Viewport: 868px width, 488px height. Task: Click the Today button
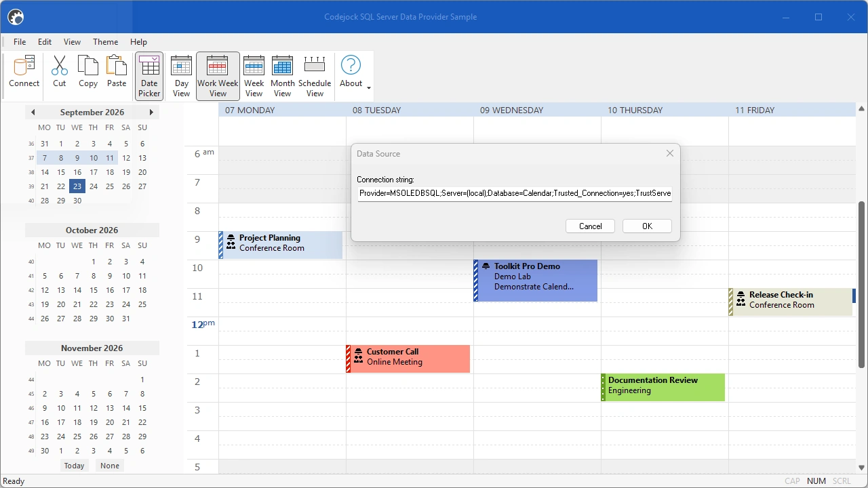tap(74, 466)
